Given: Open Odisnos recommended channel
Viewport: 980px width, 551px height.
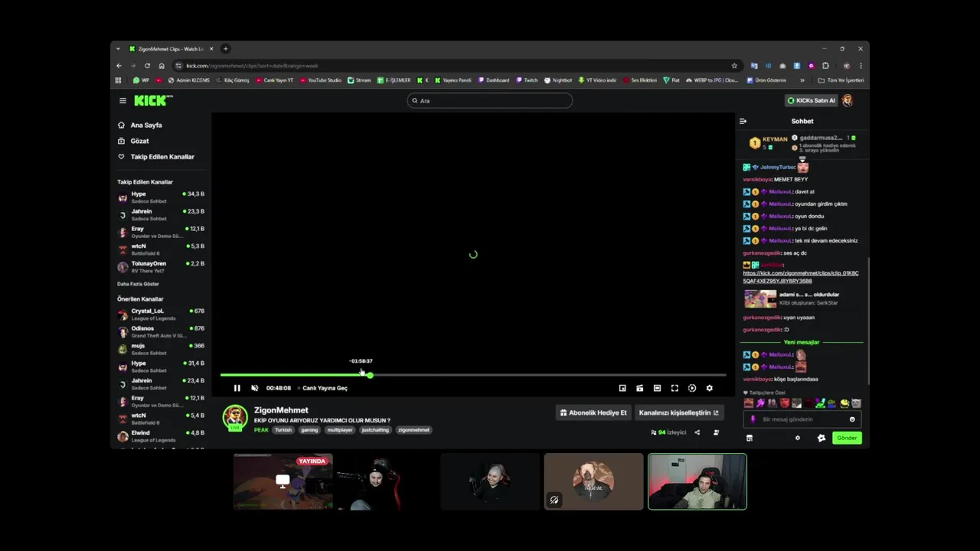Looking at the screenshot, I should (x=161, y=332).
